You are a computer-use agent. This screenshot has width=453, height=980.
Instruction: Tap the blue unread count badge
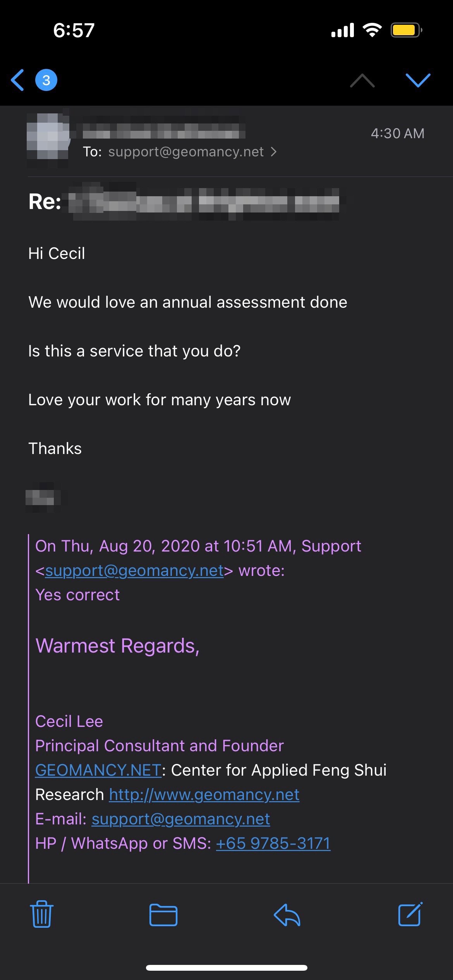46,80
